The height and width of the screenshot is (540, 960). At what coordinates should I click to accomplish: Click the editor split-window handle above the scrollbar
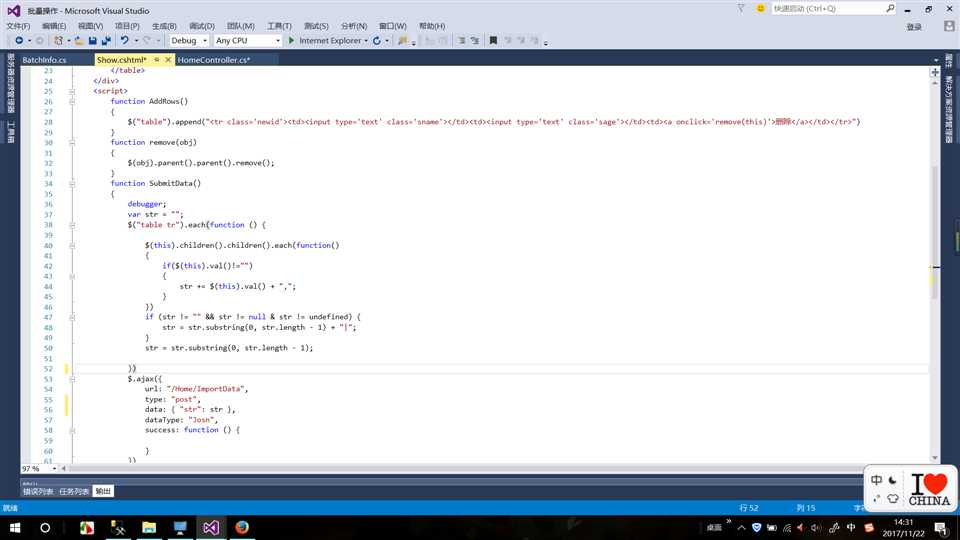coord(935,72)
